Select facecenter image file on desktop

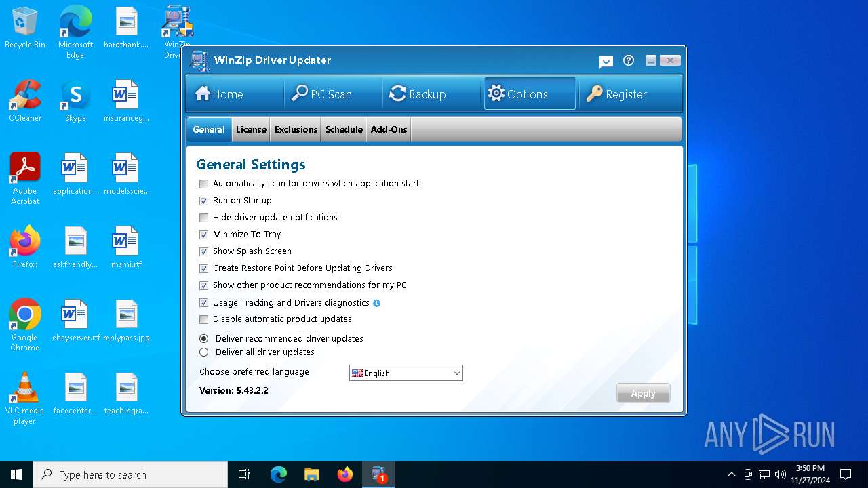pos(75,394)
